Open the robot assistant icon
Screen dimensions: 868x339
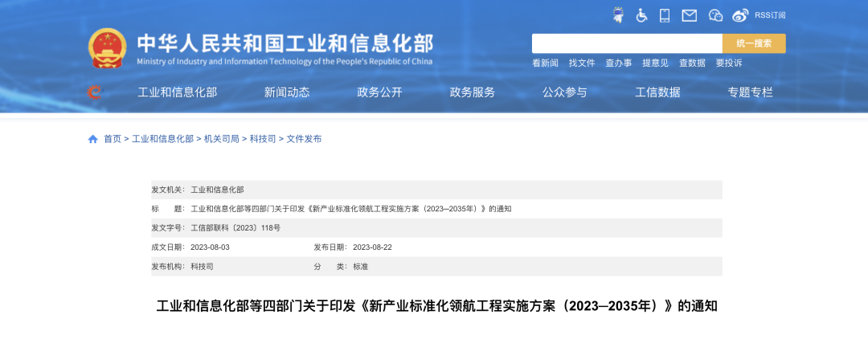point(618,15)
